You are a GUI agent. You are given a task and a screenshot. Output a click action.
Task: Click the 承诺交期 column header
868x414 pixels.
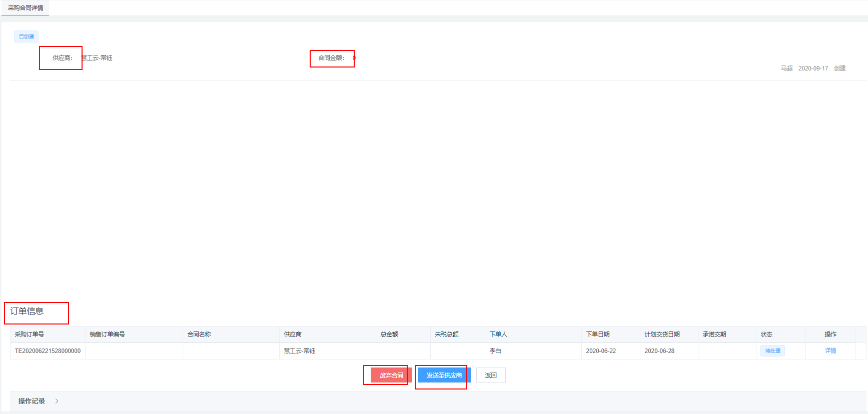[714, 334]
